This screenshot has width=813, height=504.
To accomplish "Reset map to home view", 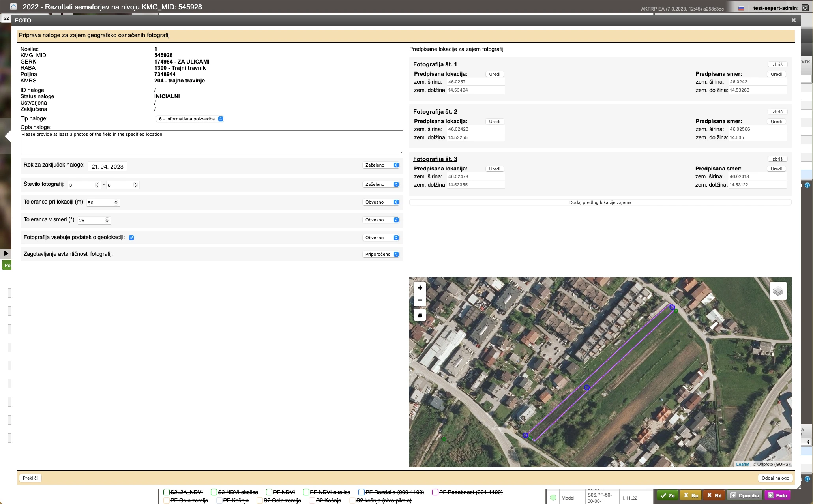I will [420, 315].
